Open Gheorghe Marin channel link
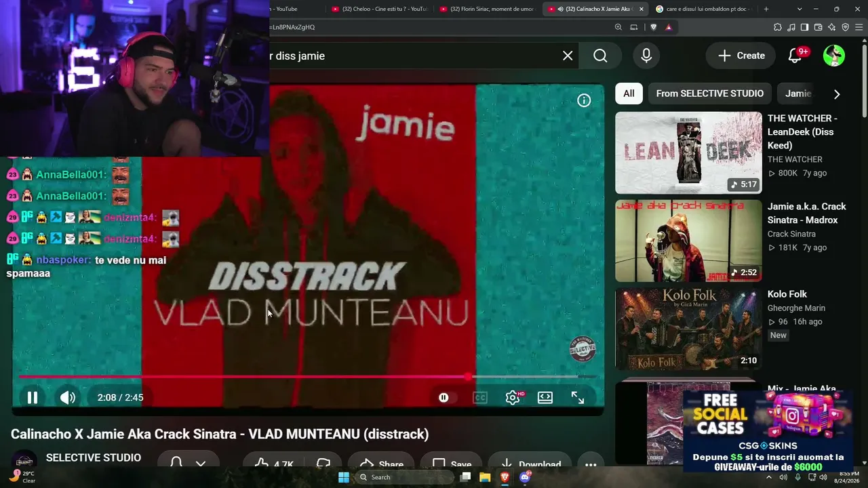The width and height of the screenshot is (868, 488). (x=796, y=308)
